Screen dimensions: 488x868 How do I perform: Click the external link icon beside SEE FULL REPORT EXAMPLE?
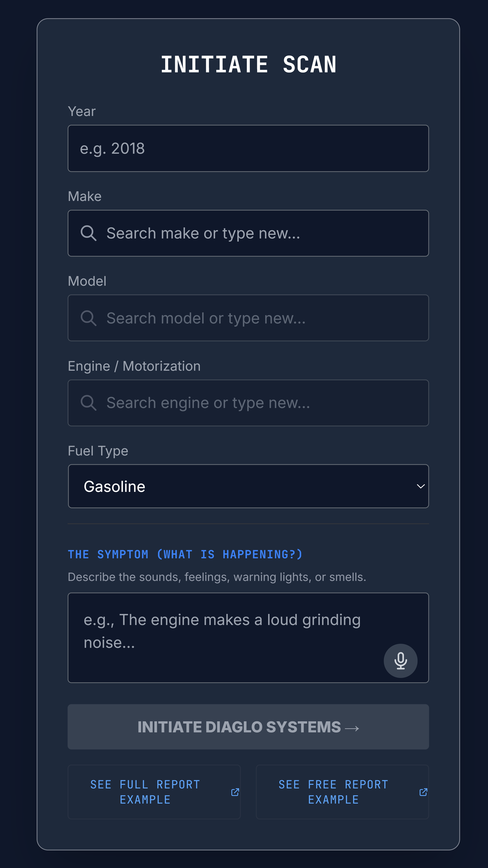point(235,792)
